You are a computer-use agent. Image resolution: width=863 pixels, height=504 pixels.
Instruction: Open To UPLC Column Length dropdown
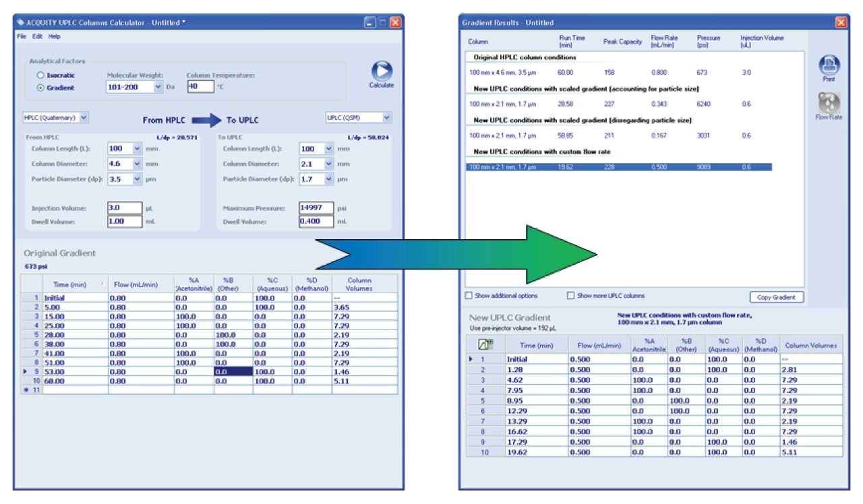click(329, 148)
